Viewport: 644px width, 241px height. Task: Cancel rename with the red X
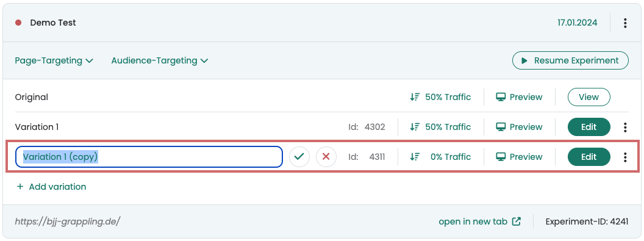(326, 157)
